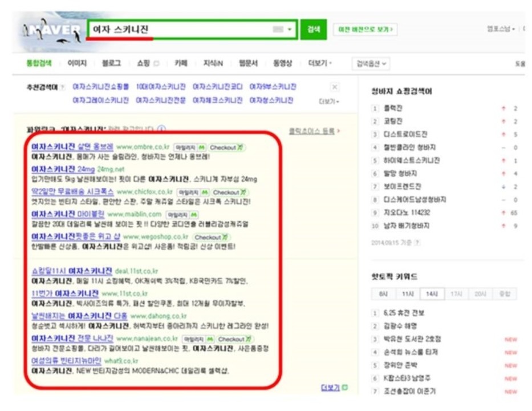532x411 pixels.
Task: Switch to the 이미지 tab
Action: point(77,63)
